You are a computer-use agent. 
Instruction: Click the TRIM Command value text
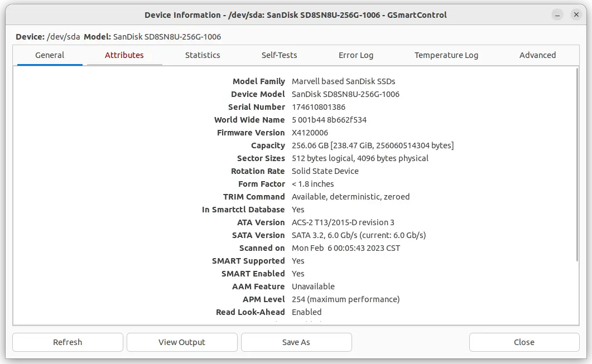click(x=351, y=197)
